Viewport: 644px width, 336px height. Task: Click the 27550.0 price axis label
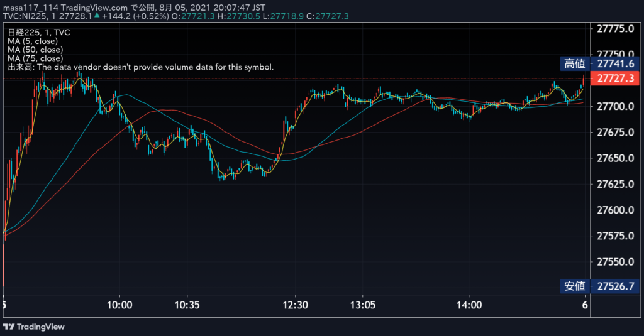[x=615, y=262]
